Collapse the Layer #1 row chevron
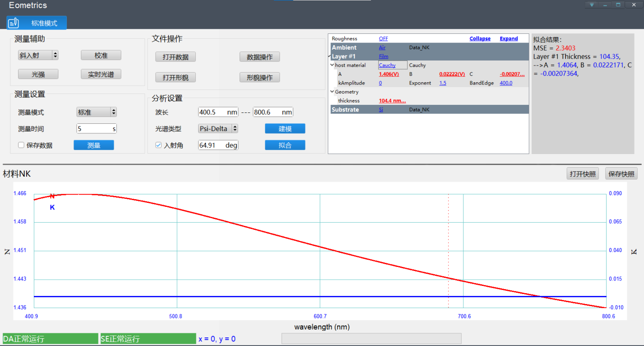This screenshot has width=644, height=346. [330, 56]
